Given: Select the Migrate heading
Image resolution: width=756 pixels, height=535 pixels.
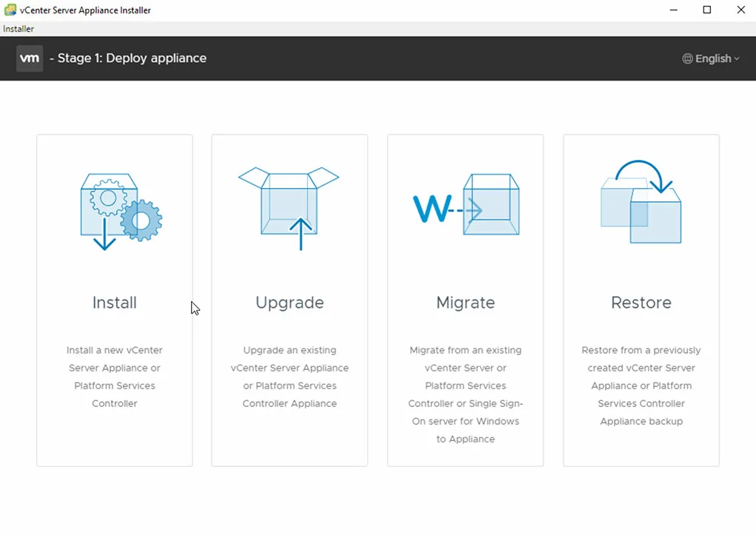Looking at the screenshot, I should pyautogui.click(x=466, y=303).
